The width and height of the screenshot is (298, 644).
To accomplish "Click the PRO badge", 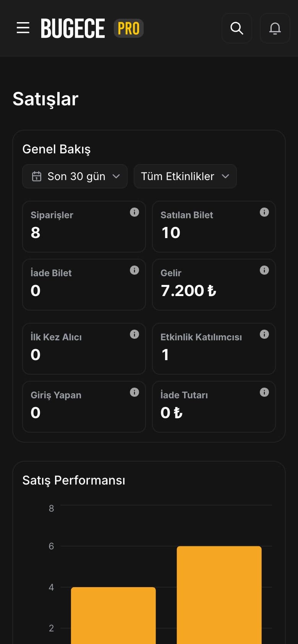I will click(x=129, y=29).
